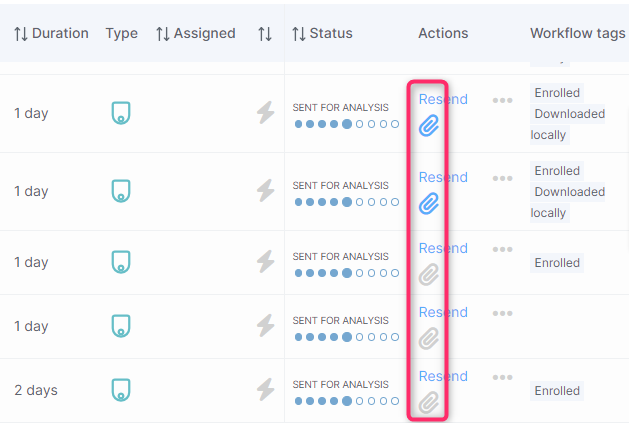Click the lightning bolt icon in first row
Viewport: 629px width, 423px height.
click(266, 112)
